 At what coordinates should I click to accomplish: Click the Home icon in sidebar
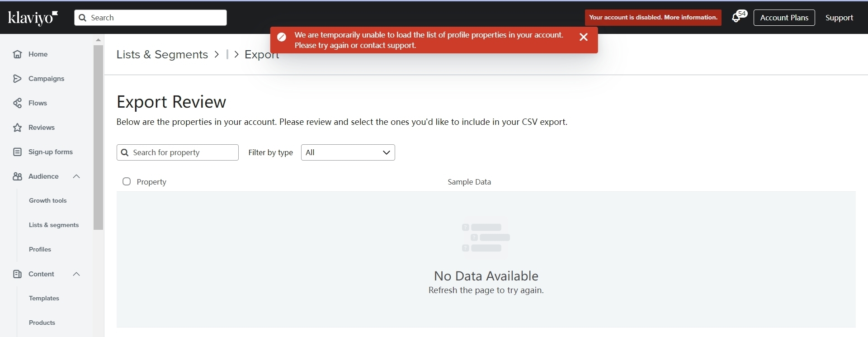[17, 54]
